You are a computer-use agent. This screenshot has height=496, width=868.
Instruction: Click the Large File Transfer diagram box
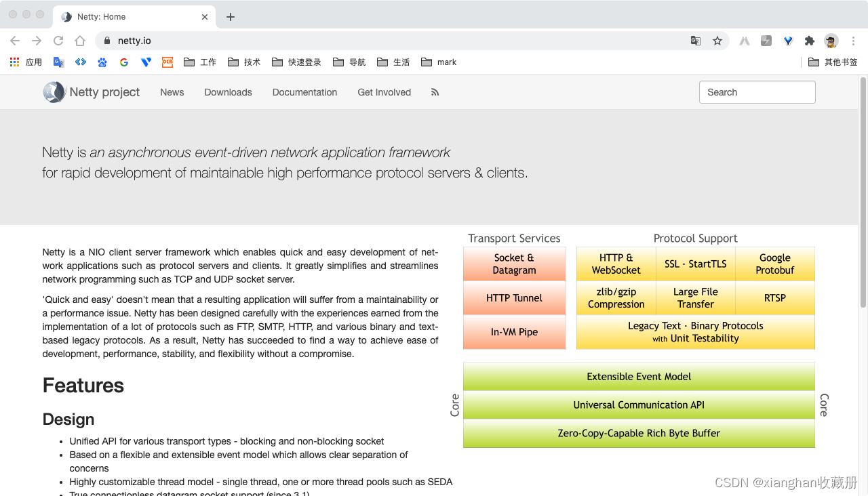pyautogui.click(x=696, y=298)
